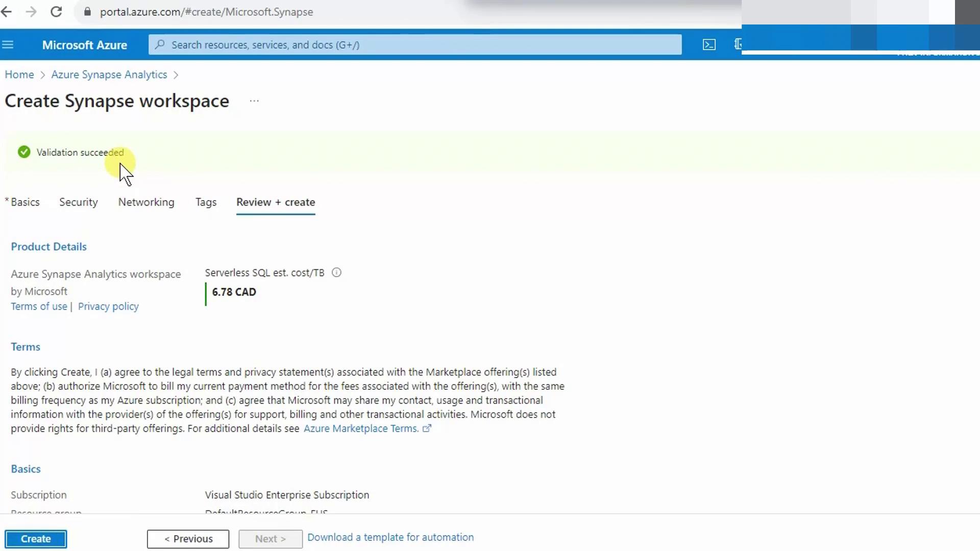Reload the page with the refresh icon
980x551 pixels.
(56, 12)
